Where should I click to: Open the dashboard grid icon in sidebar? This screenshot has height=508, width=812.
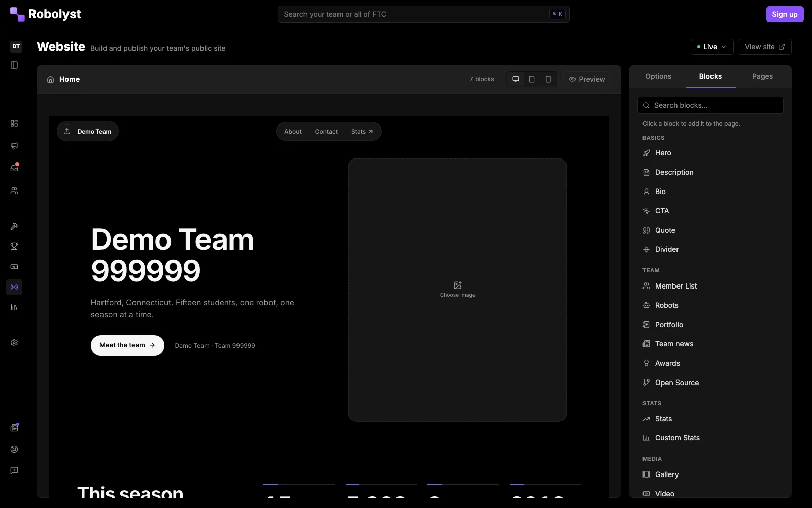[14, 123]
